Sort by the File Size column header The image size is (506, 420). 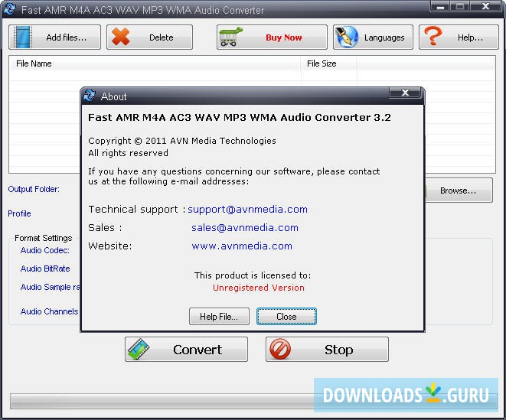[328, 63]
